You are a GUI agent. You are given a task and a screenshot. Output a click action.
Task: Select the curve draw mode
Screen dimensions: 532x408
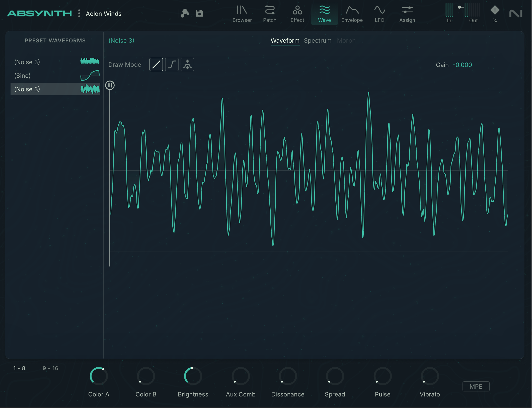pos(172,64)
